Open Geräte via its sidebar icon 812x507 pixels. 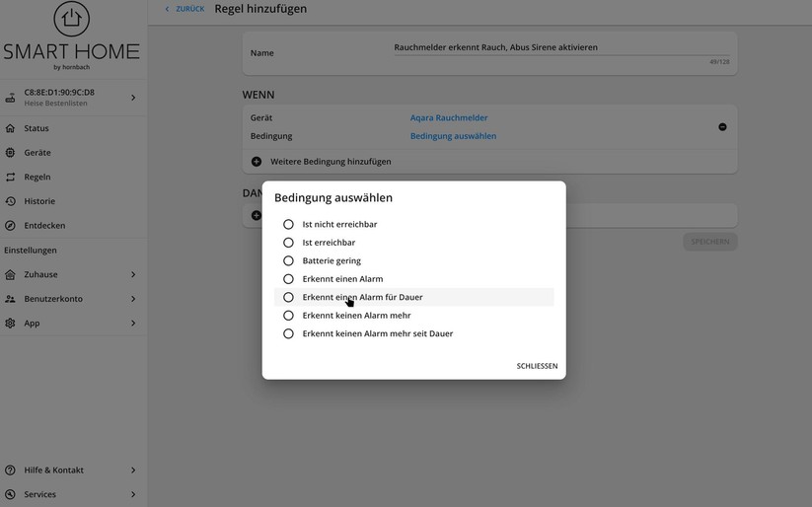pos(11,153)
